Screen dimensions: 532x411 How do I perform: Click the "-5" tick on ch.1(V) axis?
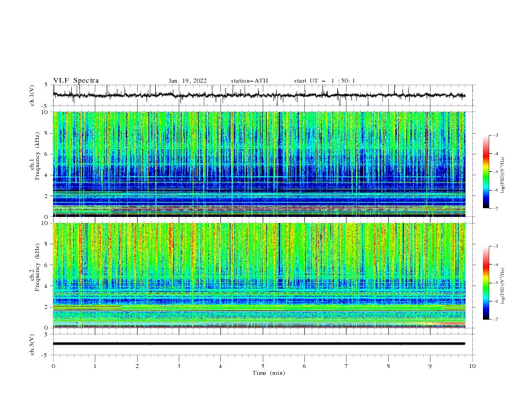click(46, 106)
